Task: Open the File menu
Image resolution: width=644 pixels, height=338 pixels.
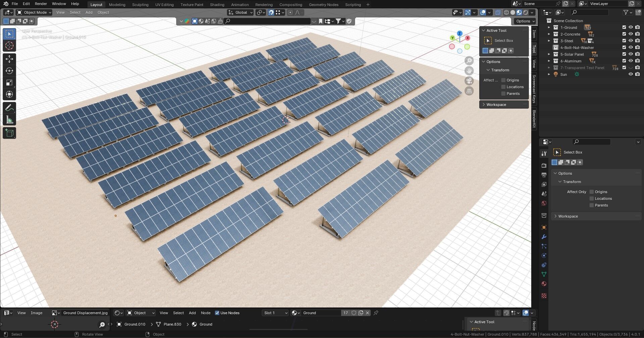Action: pos(15,4)
